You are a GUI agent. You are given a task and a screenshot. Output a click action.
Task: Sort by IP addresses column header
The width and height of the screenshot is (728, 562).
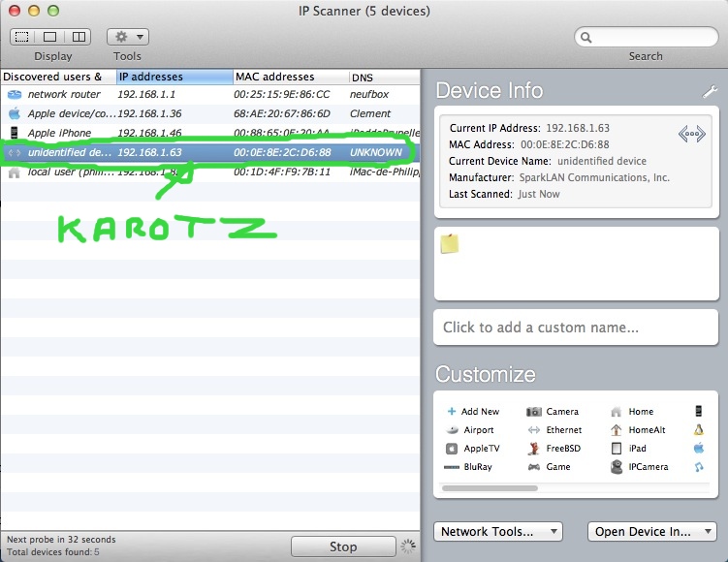(x=174, y=77)
